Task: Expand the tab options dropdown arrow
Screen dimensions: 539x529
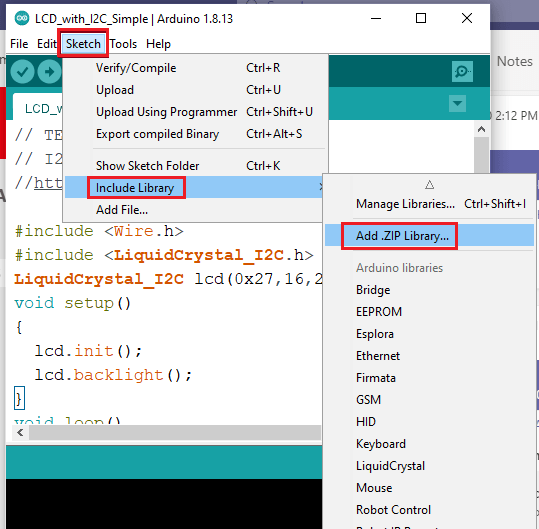Action: [457, 103]
